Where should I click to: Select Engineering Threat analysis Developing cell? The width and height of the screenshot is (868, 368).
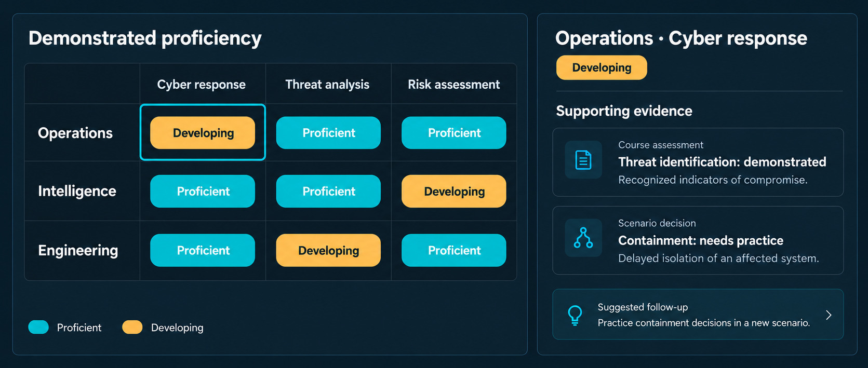pos(328,250)
